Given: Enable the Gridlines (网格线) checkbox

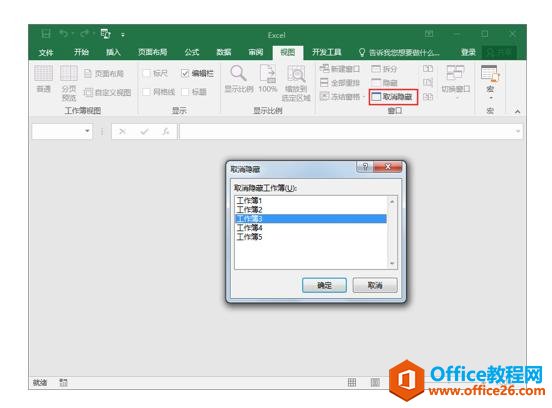Looking at the screenshot, I should tap(146, 92).
